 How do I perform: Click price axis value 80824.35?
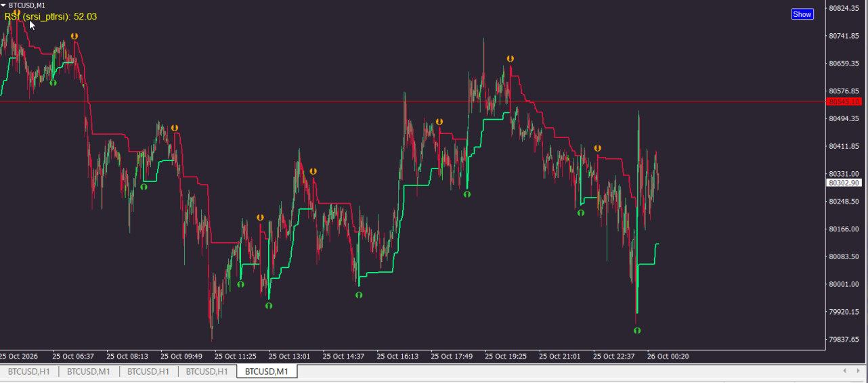pos(844,8)
